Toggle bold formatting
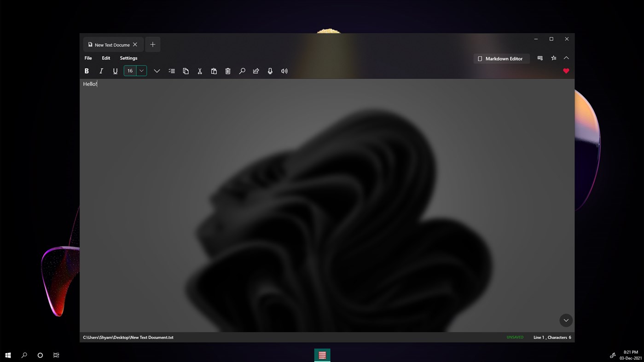 click(87, 71)
